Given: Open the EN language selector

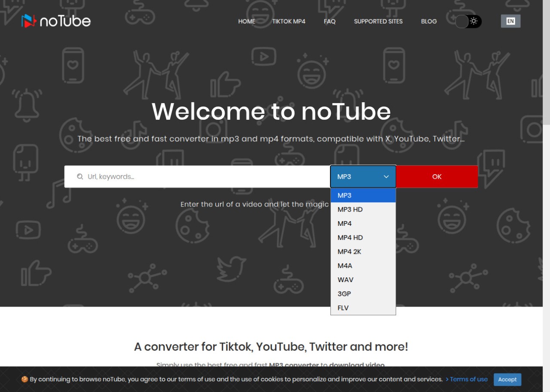Looking at the screenshot, I should [x=510, y=21].
